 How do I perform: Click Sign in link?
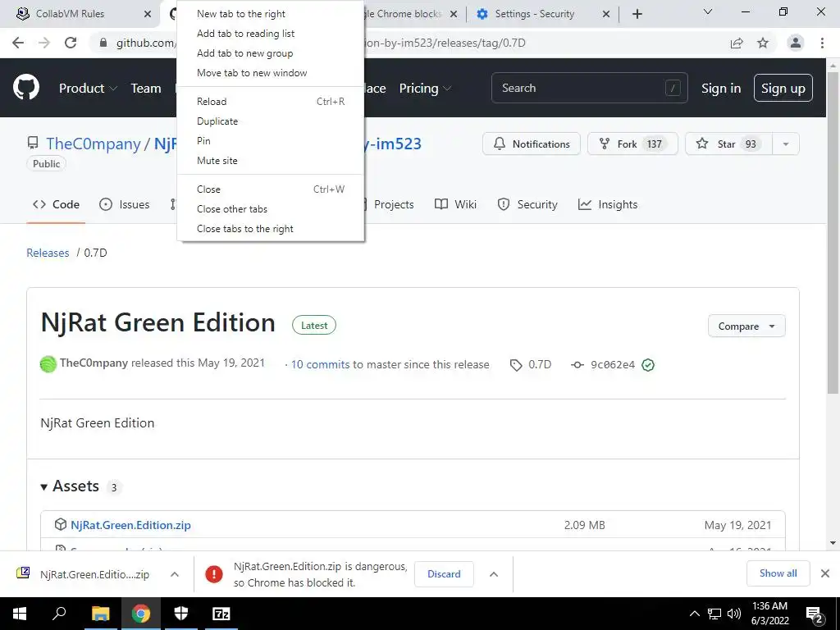[721, 89]
